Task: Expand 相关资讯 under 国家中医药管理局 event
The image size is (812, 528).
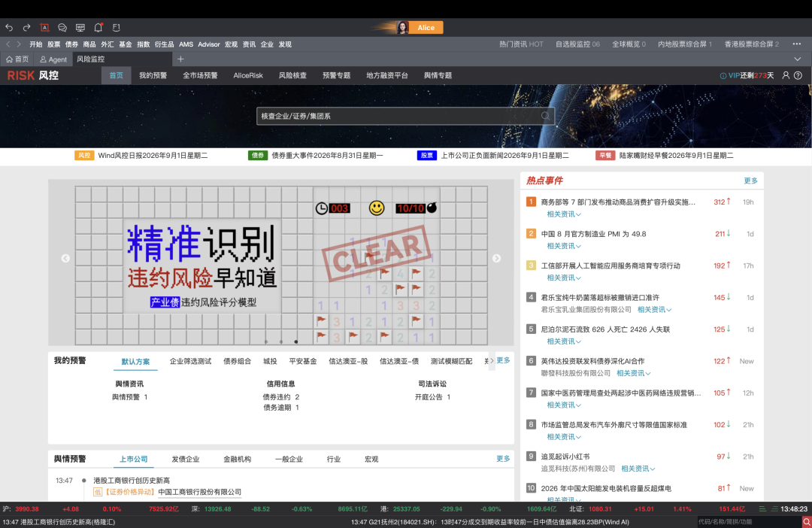Action: point(564,405)
